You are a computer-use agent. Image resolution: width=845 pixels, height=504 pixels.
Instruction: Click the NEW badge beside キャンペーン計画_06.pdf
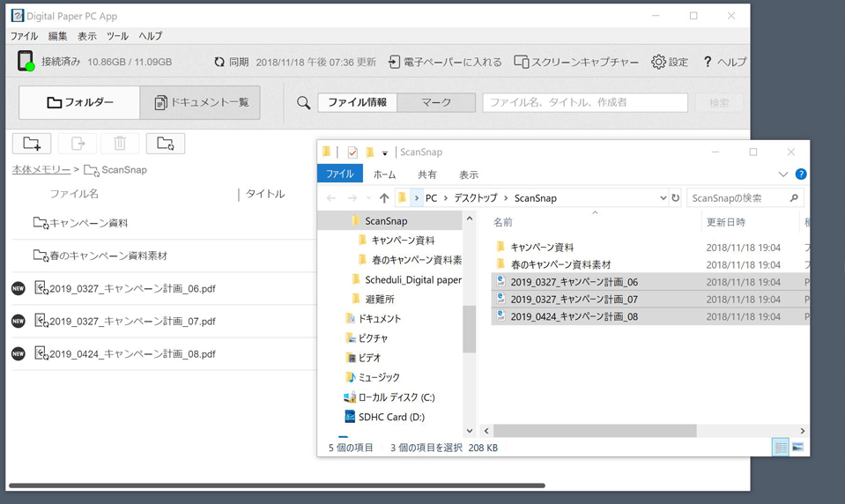[x=19, y=288]
